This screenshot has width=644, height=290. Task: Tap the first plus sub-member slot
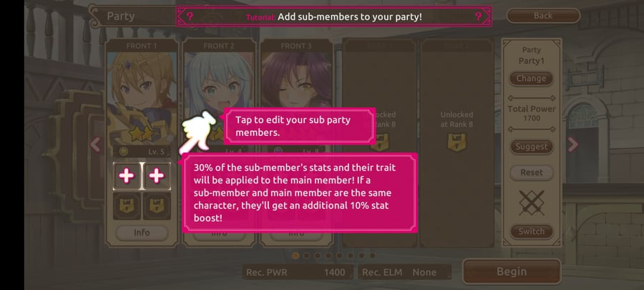127,176
